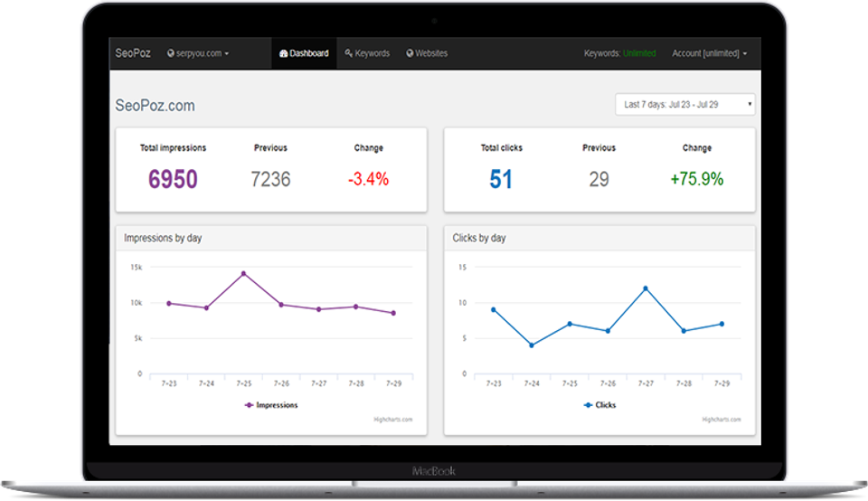Expand the Account [unlimited] menu
Screen dimensions: 868x501
(709, 53)
